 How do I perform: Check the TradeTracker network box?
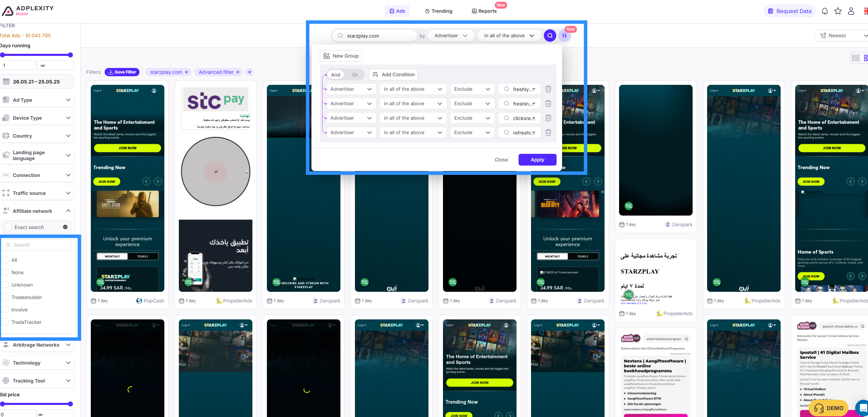(x=6, y=322)
